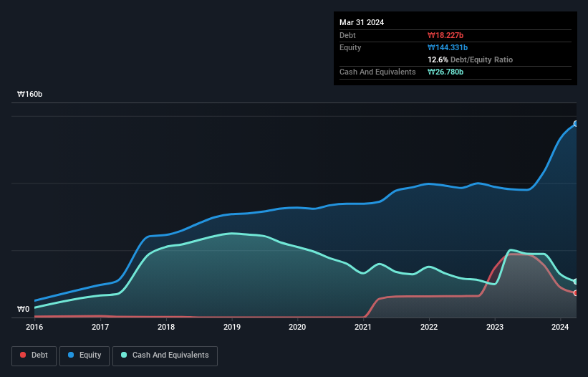Select the 2018 x-axis label
Screen dimensions: 588x377
click(166, 327)
